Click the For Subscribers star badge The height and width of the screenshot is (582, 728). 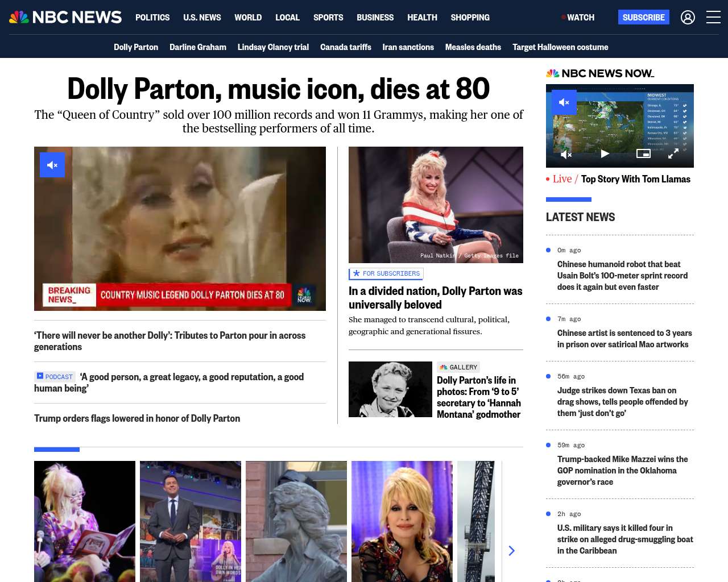[x=386, y=274]
